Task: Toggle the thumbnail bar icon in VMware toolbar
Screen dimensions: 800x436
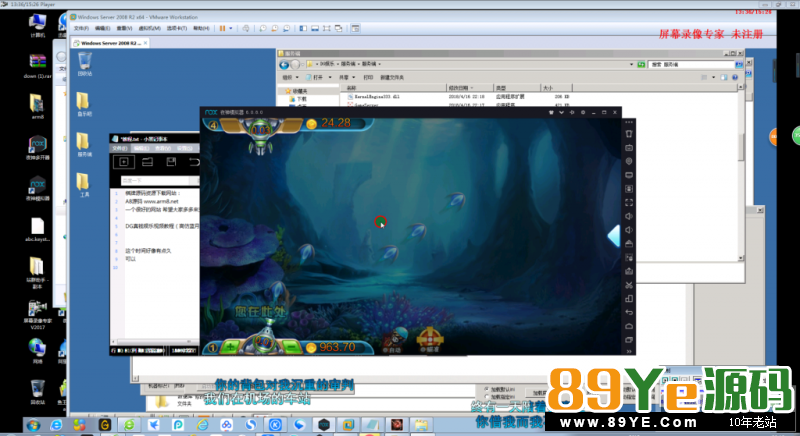Action: coord(315,29)
